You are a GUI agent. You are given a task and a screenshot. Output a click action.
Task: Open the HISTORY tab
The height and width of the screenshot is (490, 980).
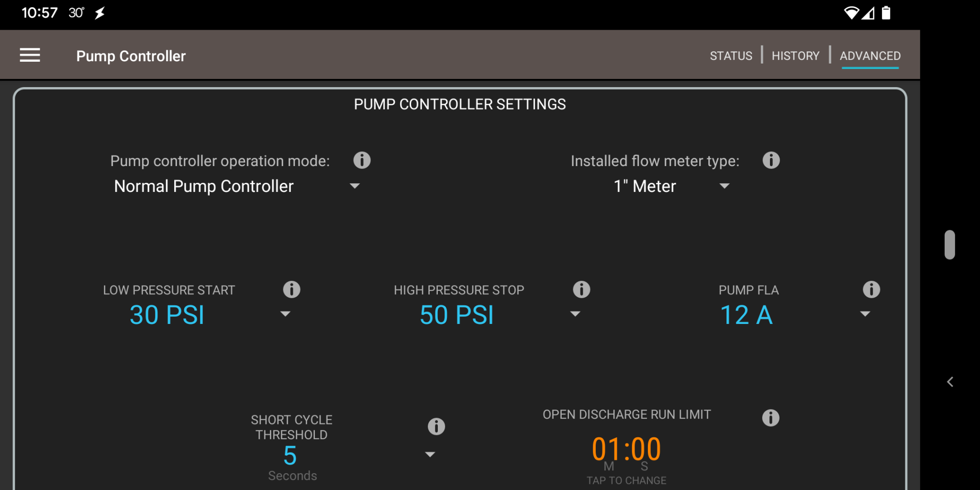pyautogui.click(x=795, y=56)
